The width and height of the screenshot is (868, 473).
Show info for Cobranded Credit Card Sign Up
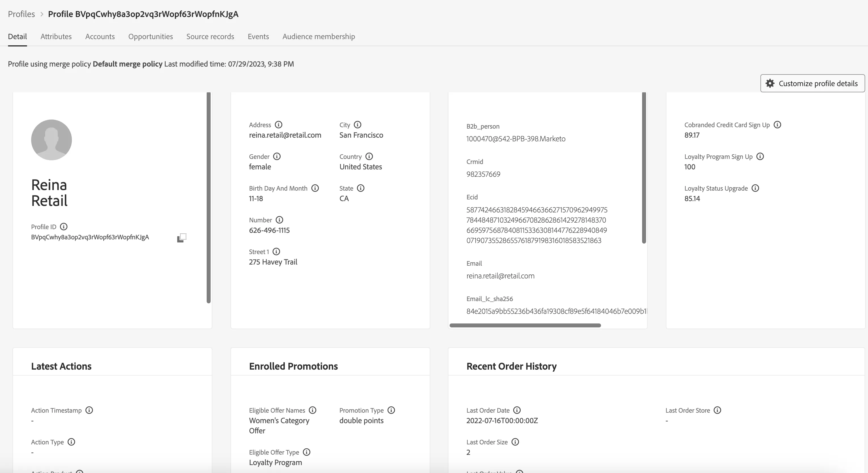point(777,125)
